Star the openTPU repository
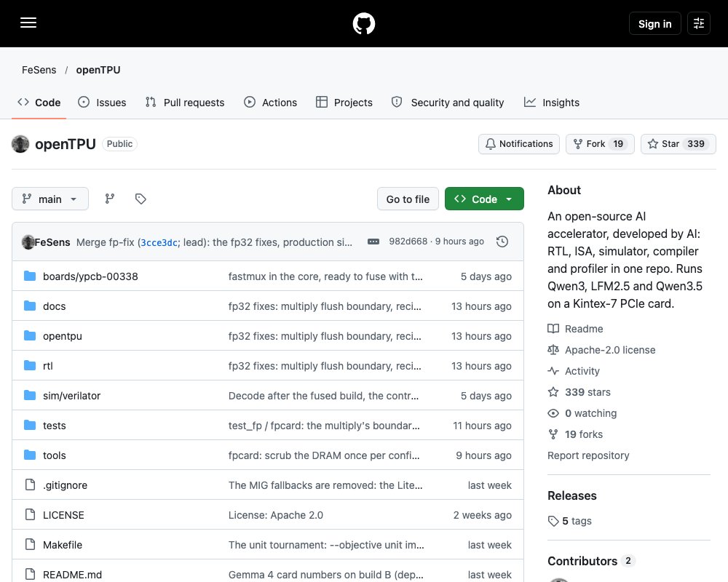The height and width of the screenshot is (582, 728). click(x=678, y=144)
